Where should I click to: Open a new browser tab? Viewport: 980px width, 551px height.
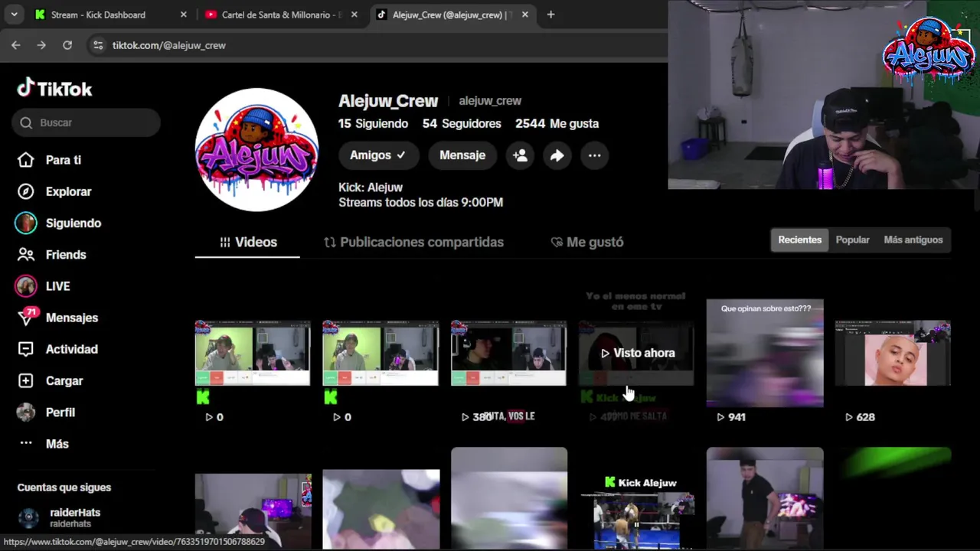click(x=550, y=15)
